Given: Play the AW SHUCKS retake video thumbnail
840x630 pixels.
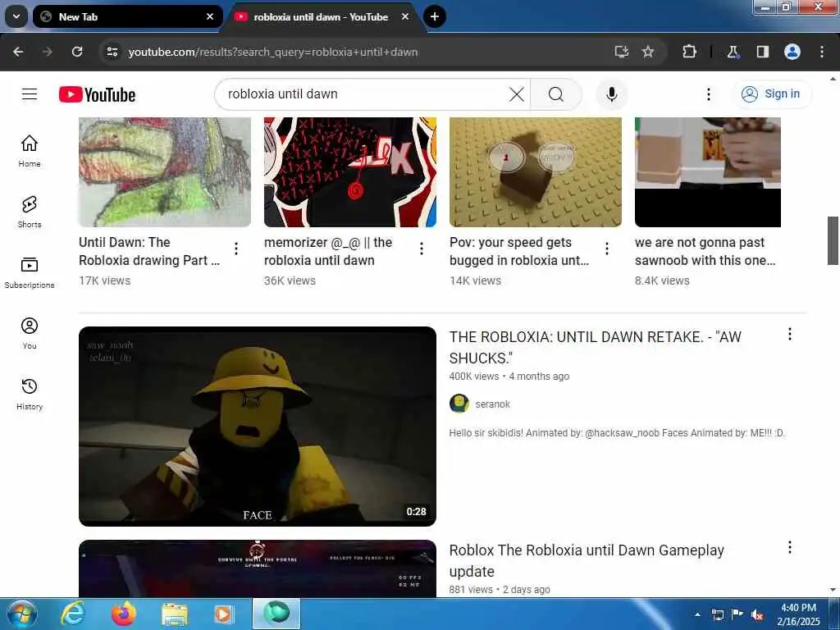Looking at the screenshot, I should 258,427.
